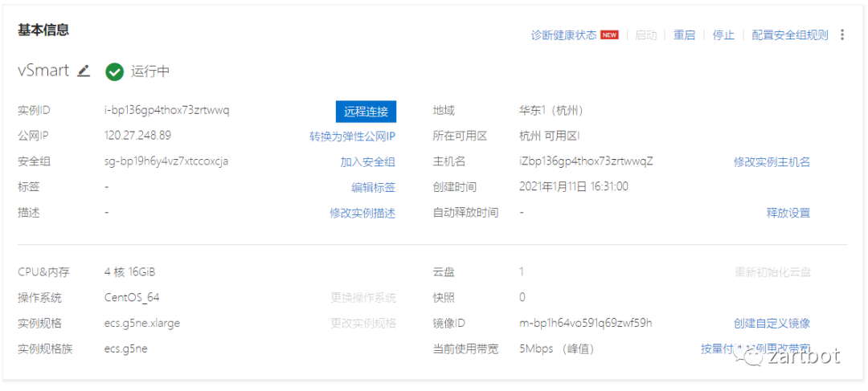Select instance type ecs.g5ne.xlarge
This screenshot has width=868, height=391.
pyautogui.click(x=141, y=323)
